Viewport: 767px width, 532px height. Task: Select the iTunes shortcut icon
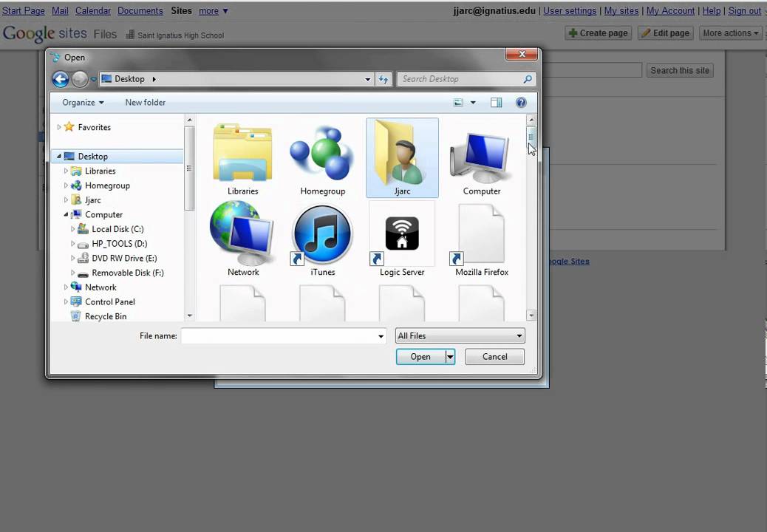(322, 235)
